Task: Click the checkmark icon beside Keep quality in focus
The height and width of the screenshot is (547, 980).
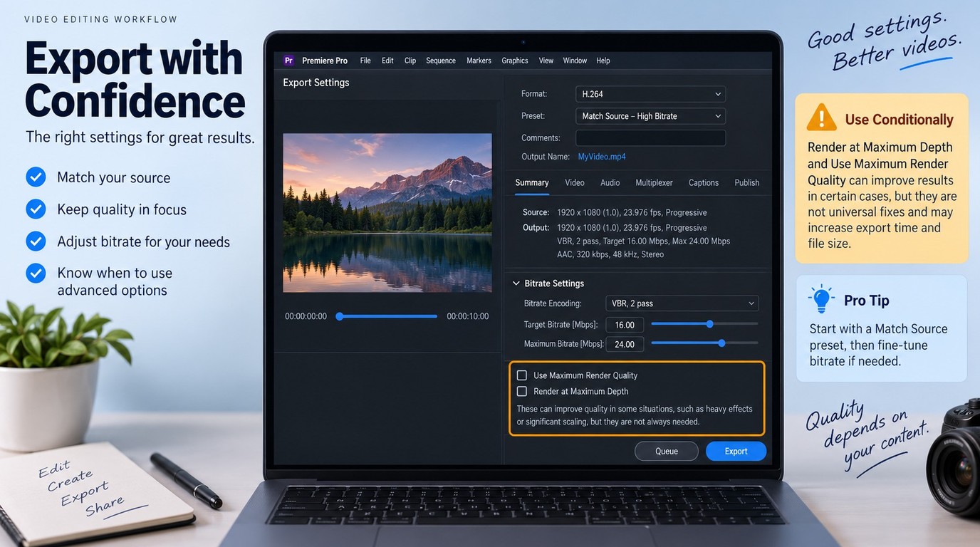Action: click(x=36, y=209)
